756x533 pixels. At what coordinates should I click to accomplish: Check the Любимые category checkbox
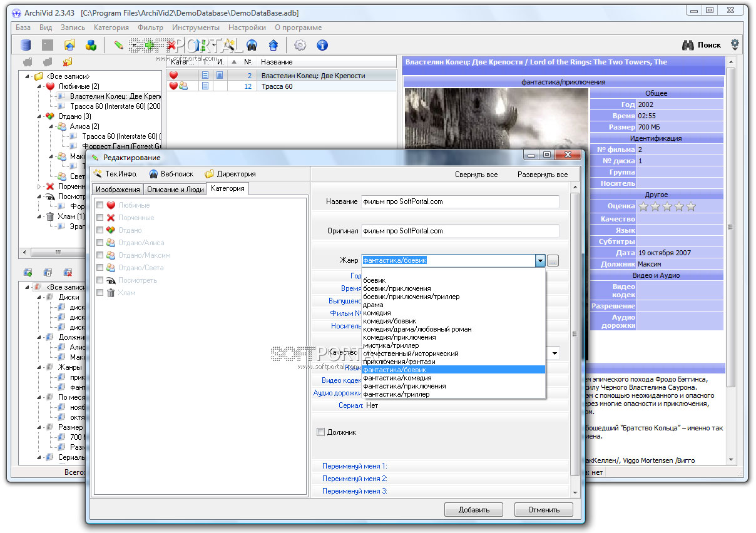coord(100,205)
